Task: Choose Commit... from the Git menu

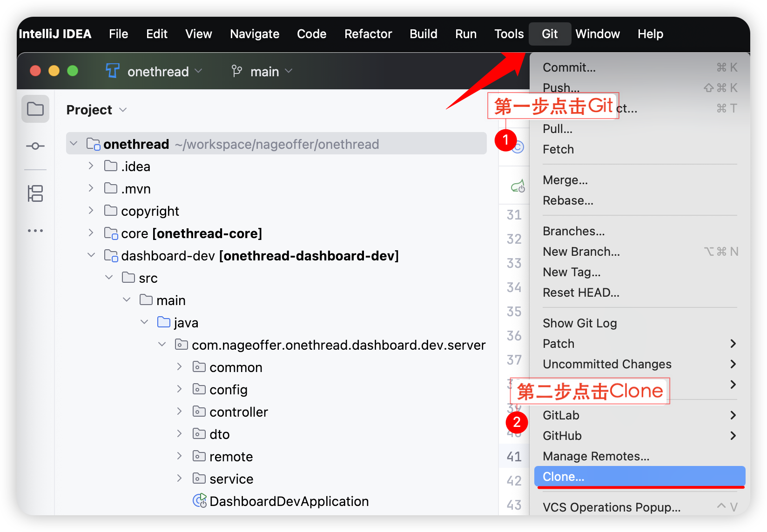Action: [x=640, y=67]
